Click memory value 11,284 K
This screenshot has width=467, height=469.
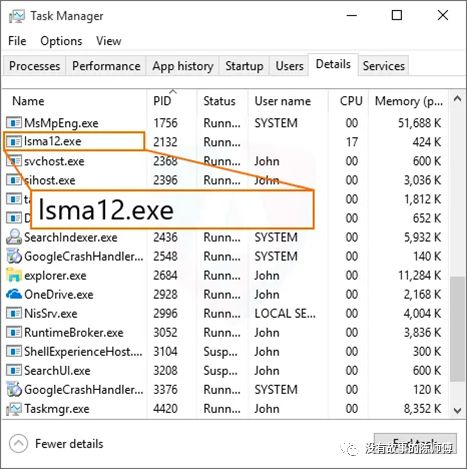click(x=419, y=276)
